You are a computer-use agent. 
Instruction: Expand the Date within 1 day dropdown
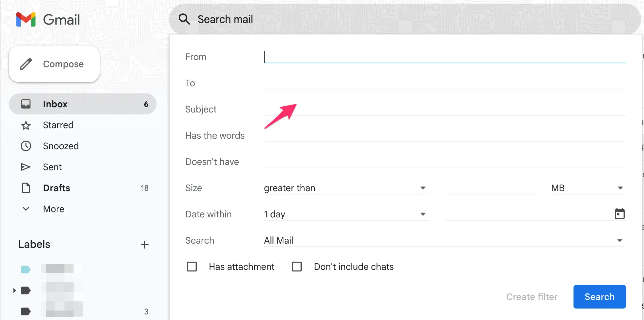click(423, 214)
